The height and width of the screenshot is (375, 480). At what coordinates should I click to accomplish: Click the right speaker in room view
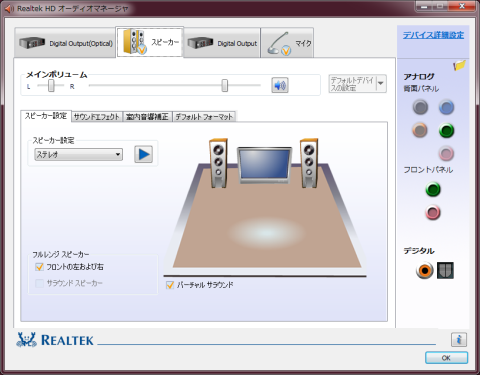(309, 163)
